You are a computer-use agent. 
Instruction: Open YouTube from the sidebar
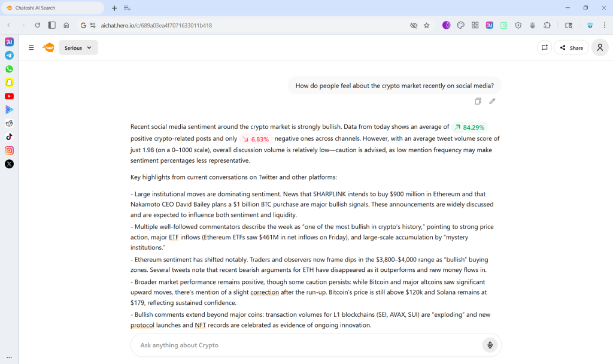9,96
